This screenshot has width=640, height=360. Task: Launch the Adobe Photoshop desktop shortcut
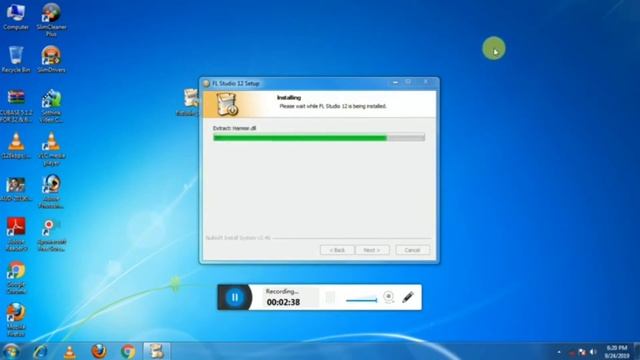pyautogui.click(x=51, y=192)
